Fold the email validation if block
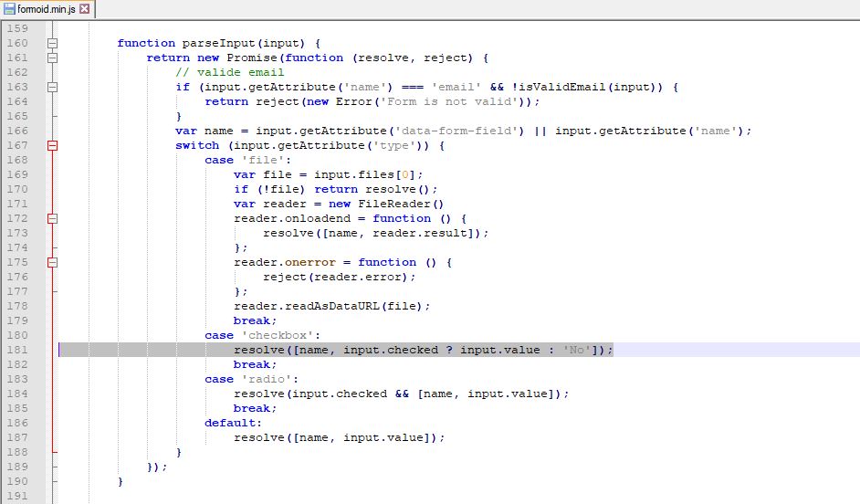The height and width of the screenshot is (504, 860). 52,87
